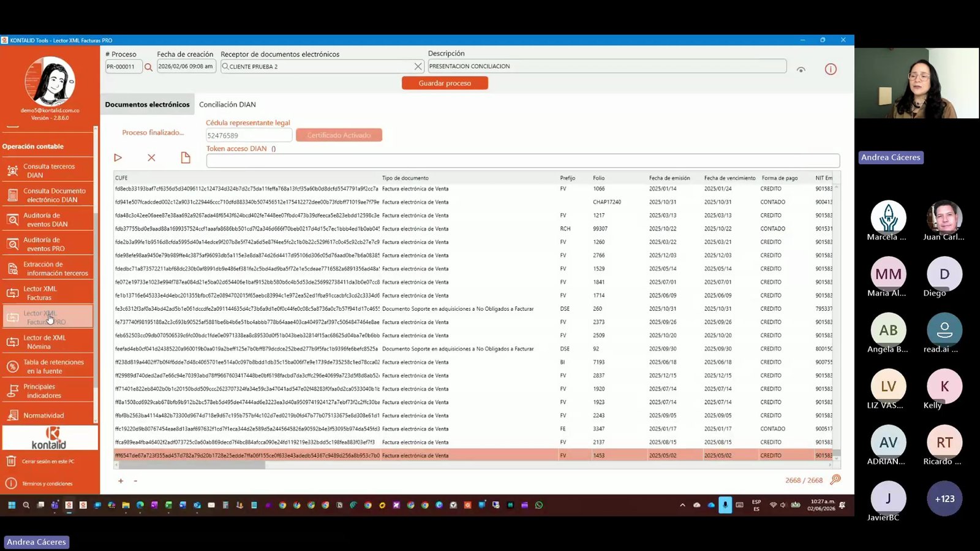This screenshot has height=551, width=980.
Task: Open Consulta Documento electrónico DIAN
Action: (48, 195)
